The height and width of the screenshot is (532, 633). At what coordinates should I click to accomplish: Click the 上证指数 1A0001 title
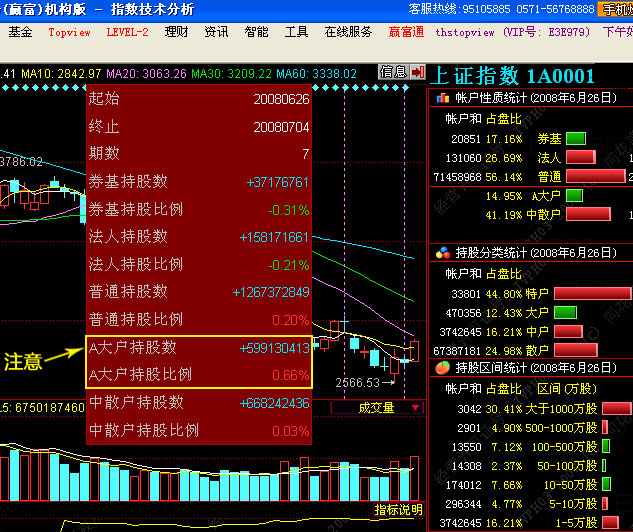point(513,76)
